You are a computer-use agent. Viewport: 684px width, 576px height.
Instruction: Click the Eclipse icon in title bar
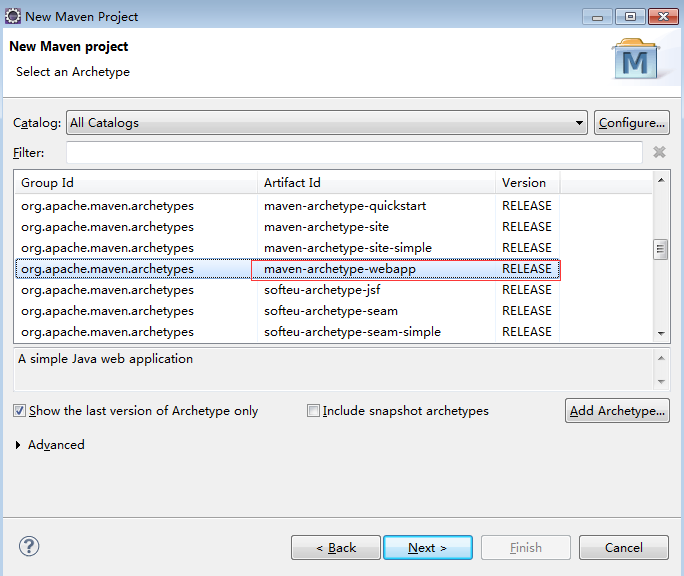13,16
